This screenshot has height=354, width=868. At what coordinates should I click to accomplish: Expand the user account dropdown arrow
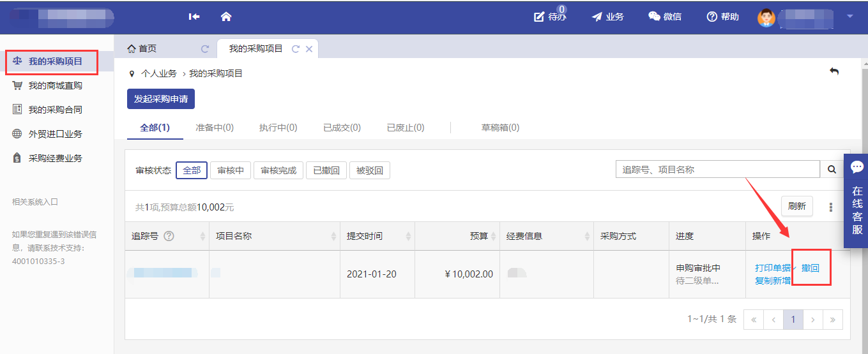point(849,17)
